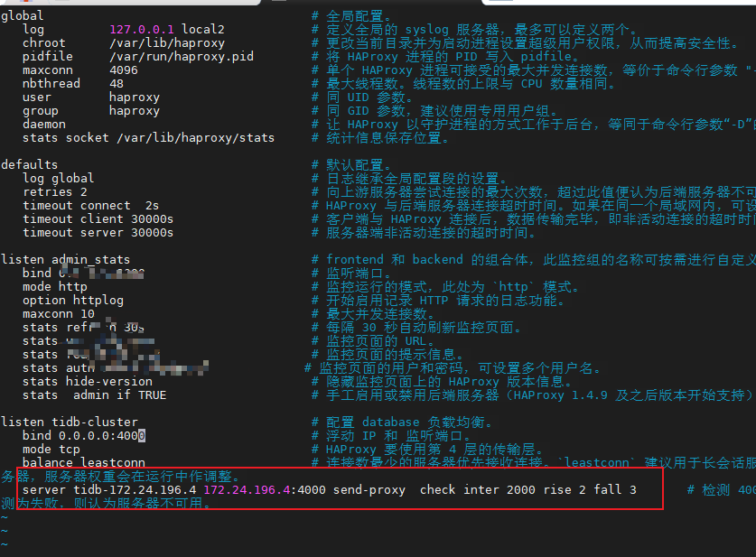Click the 'defaults' section header

click(x=30, y=165)
